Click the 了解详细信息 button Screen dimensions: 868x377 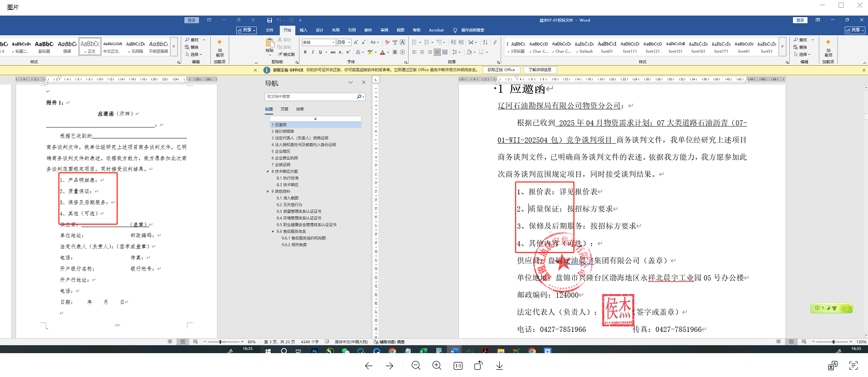coord(540,70)
